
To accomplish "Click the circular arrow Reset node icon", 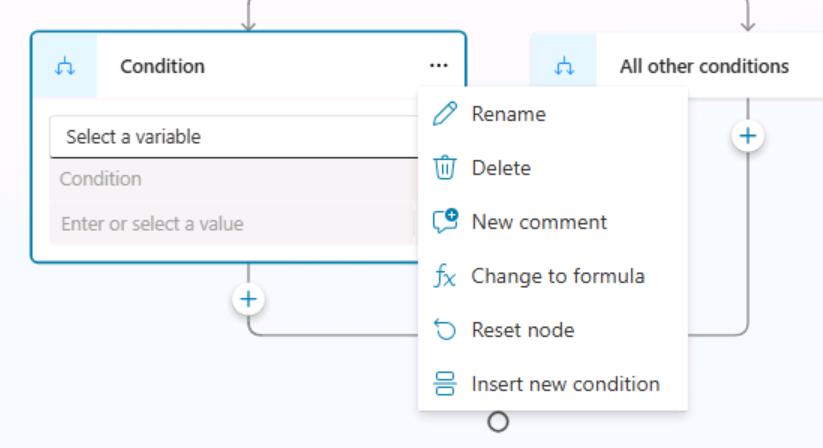I will click(x=445, y=330).
